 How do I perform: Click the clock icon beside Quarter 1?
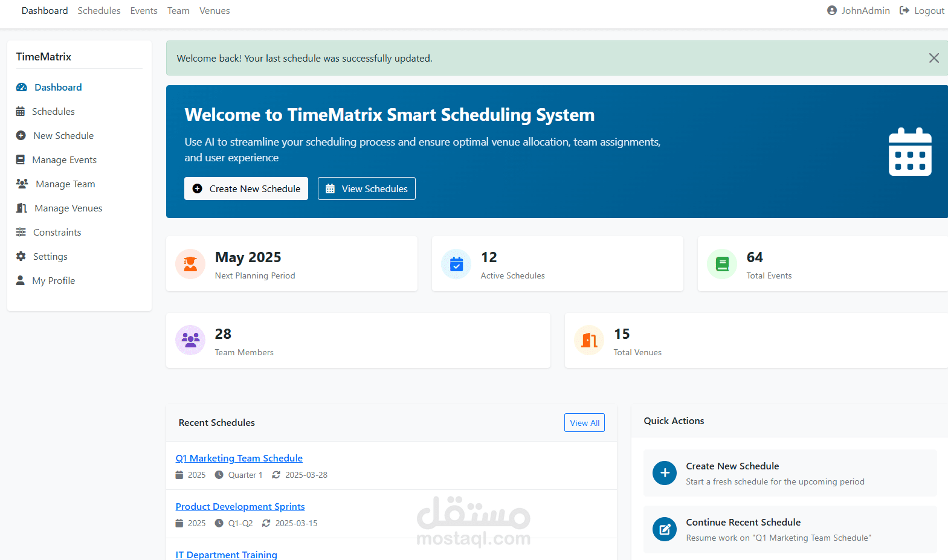(219, 475)
